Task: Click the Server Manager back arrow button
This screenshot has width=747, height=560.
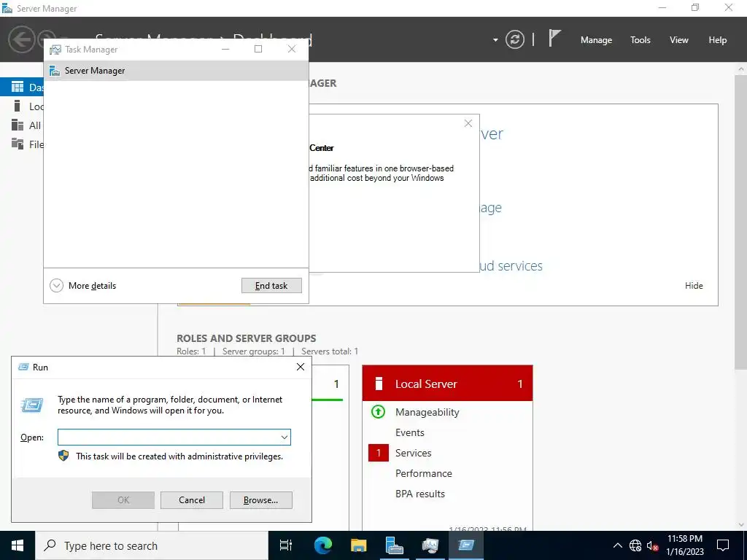Action: pos(21,39)
